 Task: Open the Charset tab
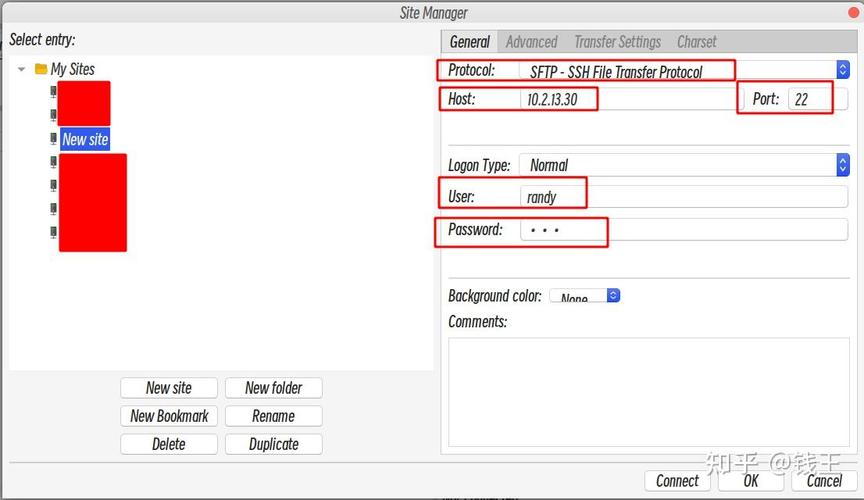696,42
